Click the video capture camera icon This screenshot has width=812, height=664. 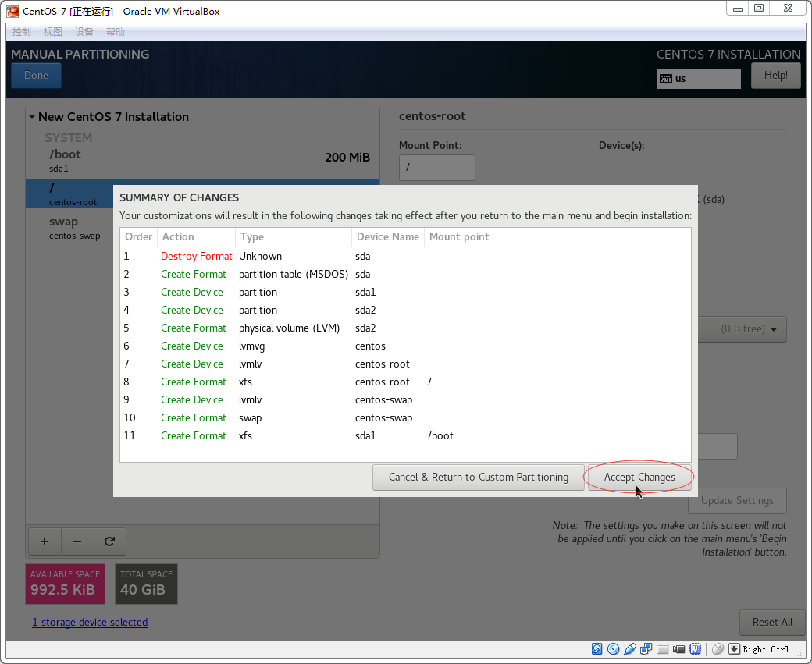[679, 649]
